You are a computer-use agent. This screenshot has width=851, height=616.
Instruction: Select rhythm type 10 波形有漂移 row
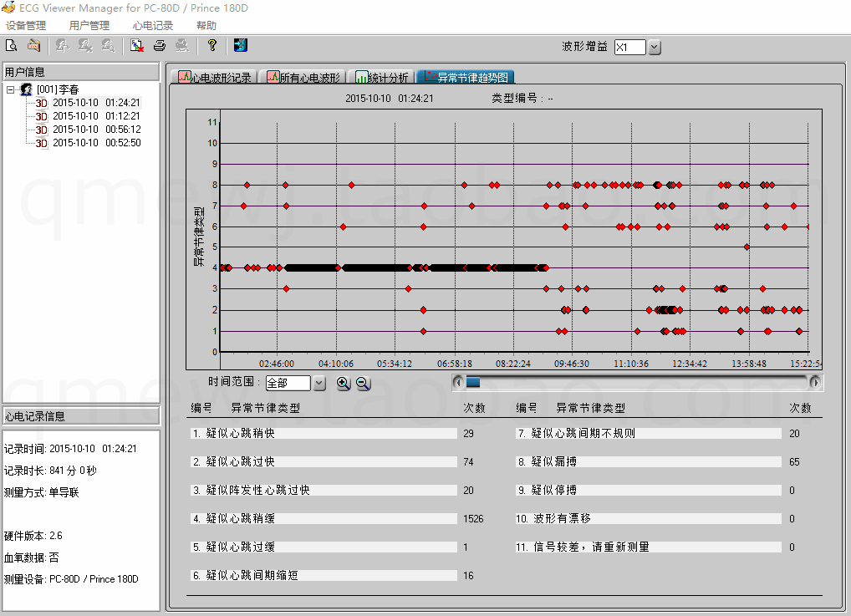[x=648, y=518]
